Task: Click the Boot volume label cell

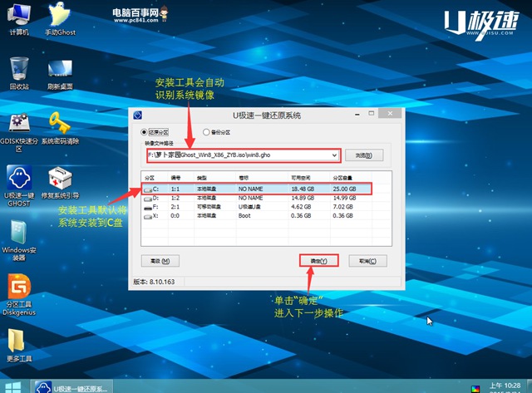Action: [x=244, y=216]
